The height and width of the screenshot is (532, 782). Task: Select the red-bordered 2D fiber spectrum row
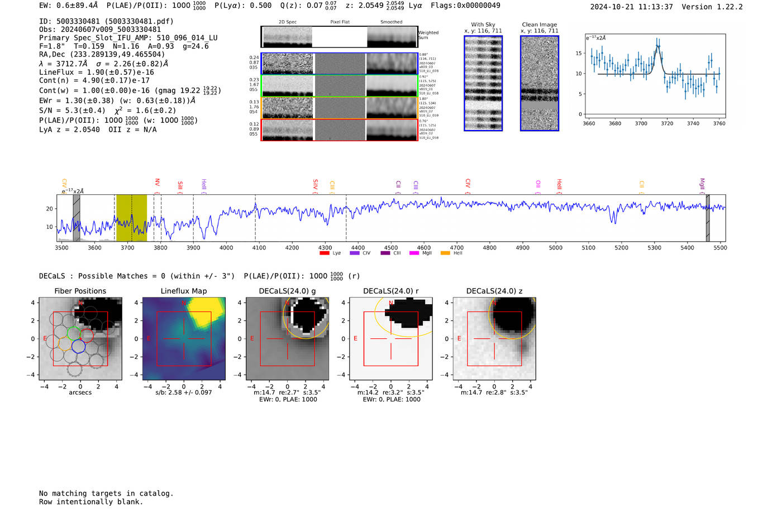339,130
